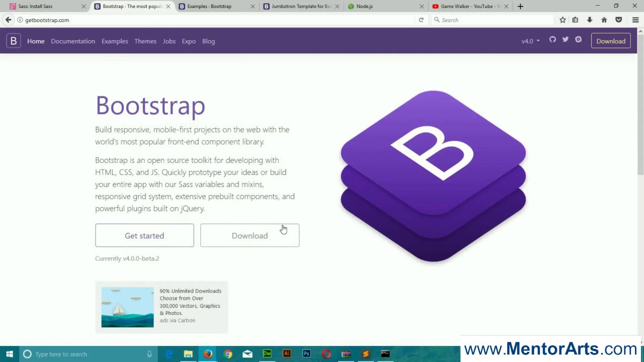Open the Bootstrap GitHub icon link
The width and height of the screenshot is (644, 362).
(552, 40)
